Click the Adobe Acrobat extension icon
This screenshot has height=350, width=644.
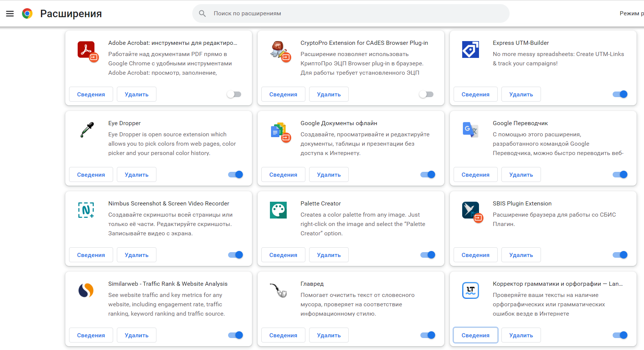point(88,51)
